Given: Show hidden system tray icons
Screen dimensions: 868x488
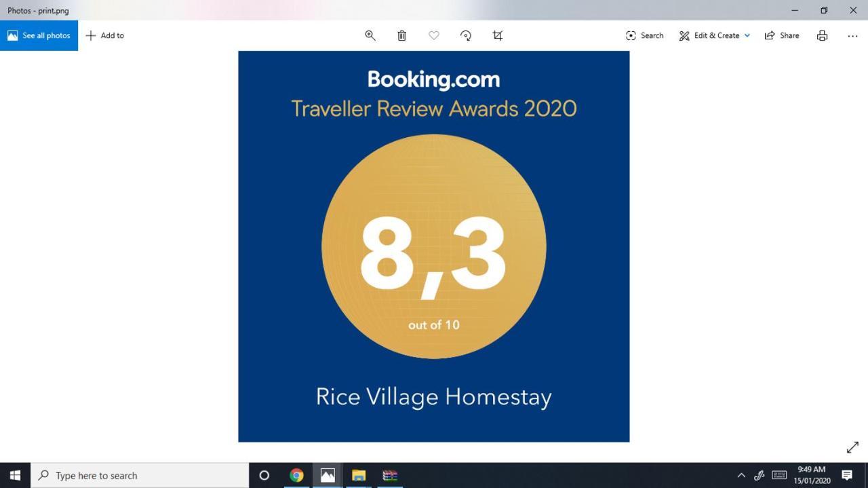Looking at the screenshot, I should [x=741, y=475].
